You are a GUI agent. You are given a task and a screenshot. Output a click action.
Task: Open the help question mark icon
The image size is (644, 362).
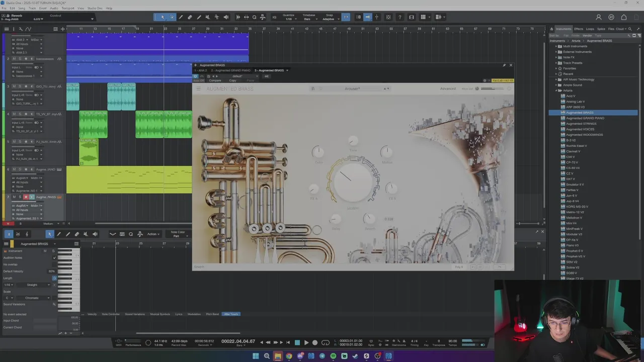(400, 17)
